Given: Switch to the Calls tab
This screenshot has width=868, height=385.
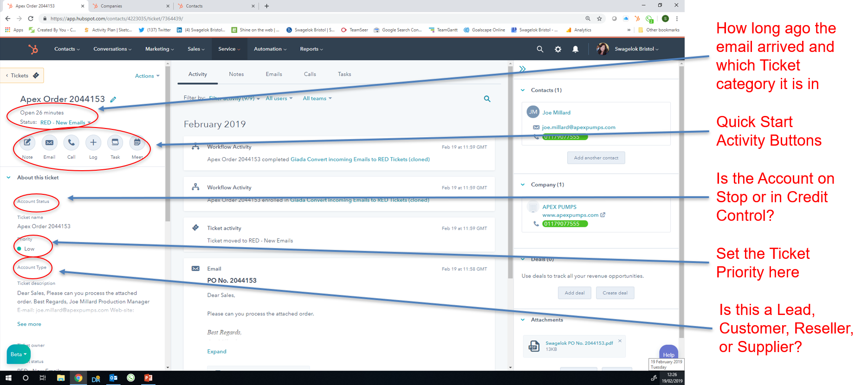Looking at the screenshot, I should (310, 74).
